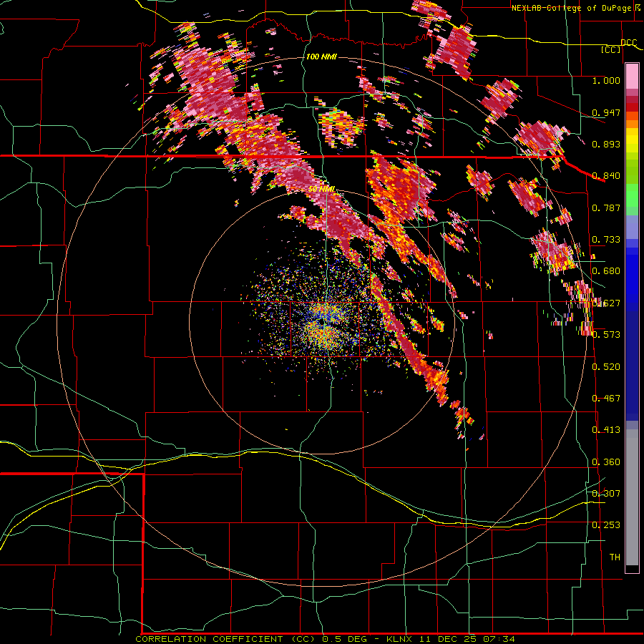Click the [CC] legend header label

611,49
